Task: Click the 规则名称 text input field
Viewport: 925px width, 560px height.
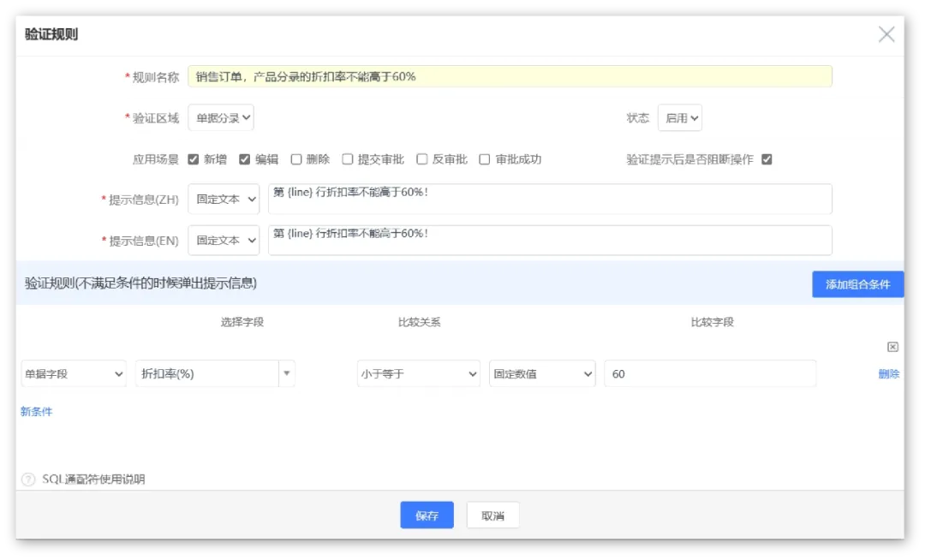Action: pos(510,76)
